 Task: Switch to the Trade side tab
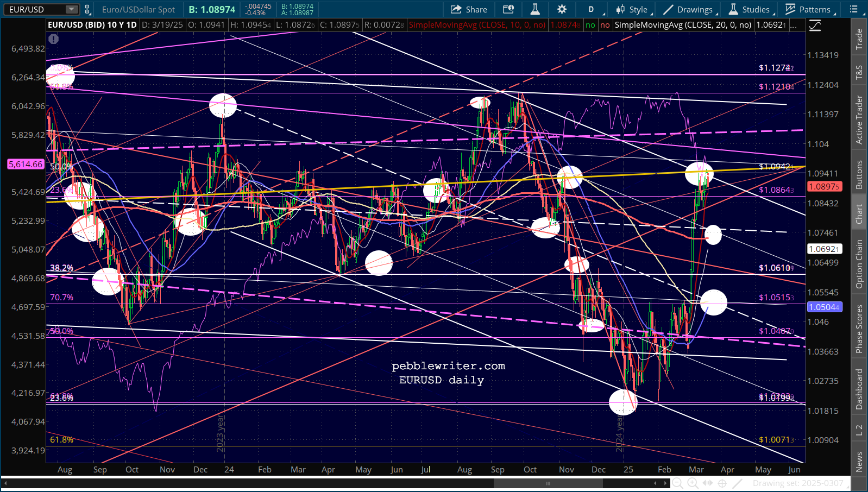859,39
